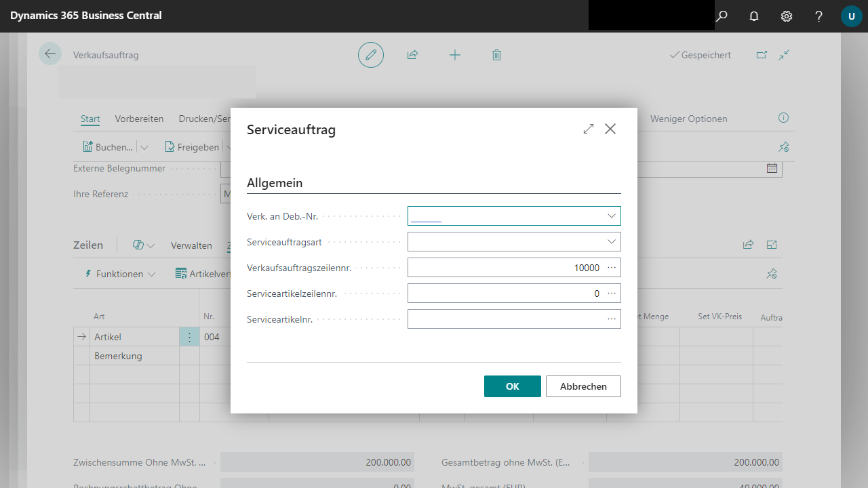The width and height of the screenshot is (868, 488).
Task: Click the plus icon to create new
Action: pos(455,55)
